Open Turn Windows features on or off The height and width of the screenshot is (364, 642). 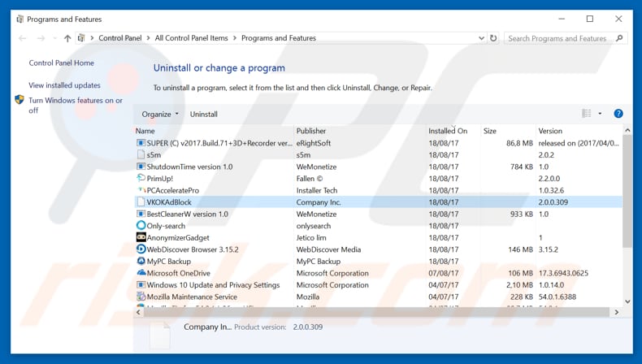(x=76, y=106)
